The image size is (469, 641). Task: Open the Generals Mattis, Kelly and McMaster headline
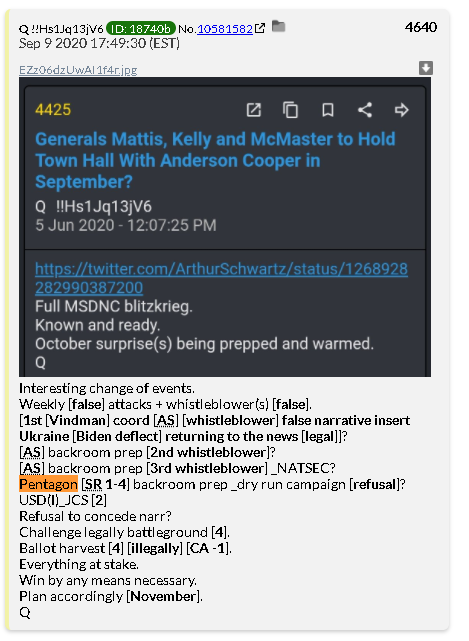215,160
